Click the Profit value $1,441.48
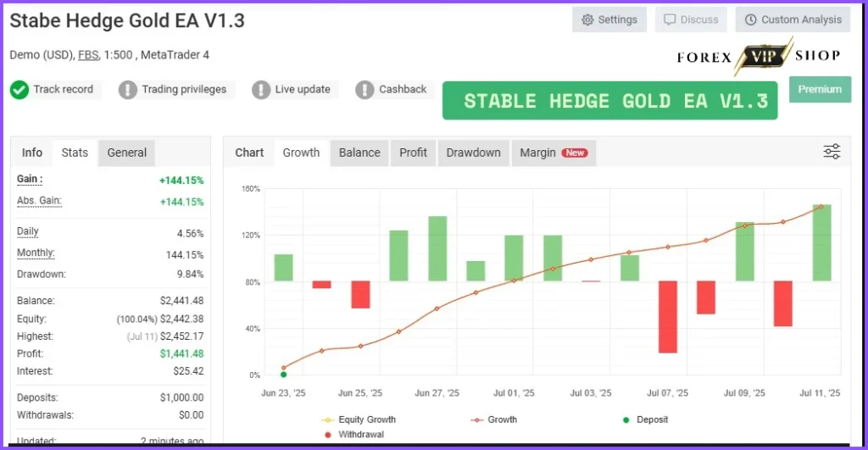Image resolution: width=868 pixels, height=450 pixels. coord(181,353)
